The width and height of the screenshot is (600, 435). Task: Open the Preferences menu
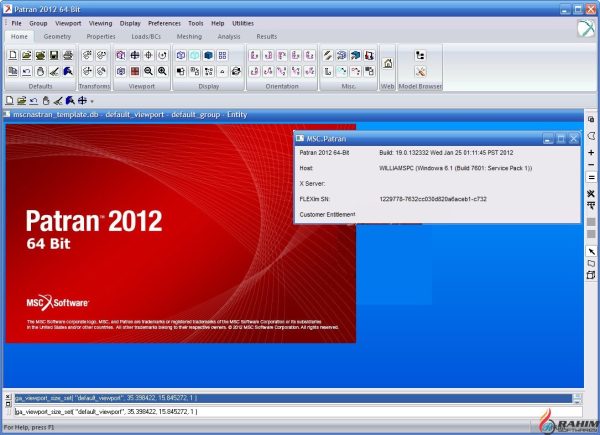164,23
